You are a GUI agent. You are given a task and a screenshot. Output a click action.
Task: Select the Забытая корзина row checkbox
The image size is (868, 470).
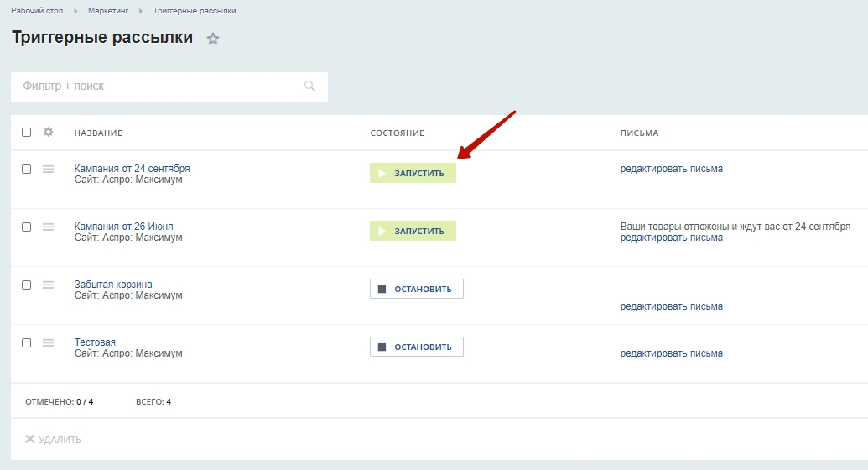click(27, 285)
